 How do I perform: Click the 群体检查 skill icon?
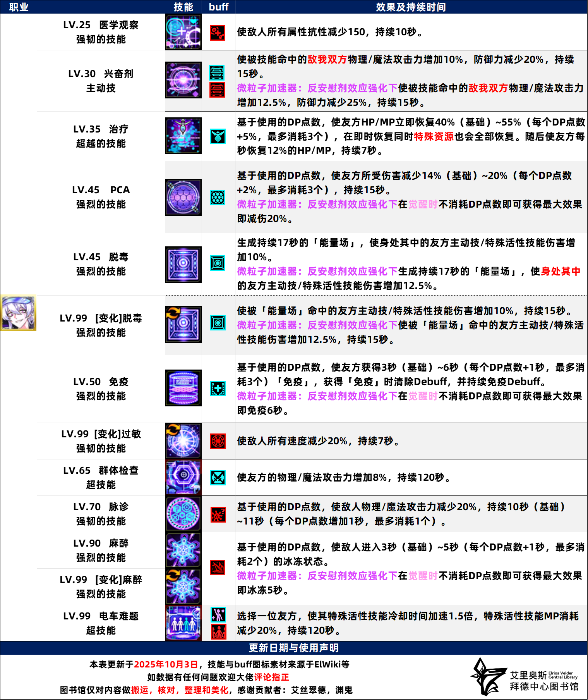tap(183, 477)
